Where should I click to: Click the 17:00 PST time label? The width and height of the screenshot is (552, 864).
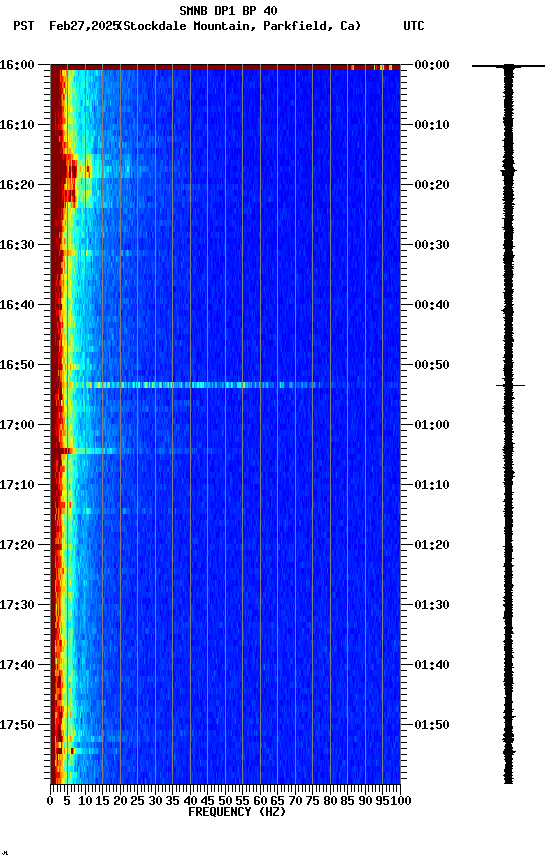pyautogui.click(x=17, y=425)
